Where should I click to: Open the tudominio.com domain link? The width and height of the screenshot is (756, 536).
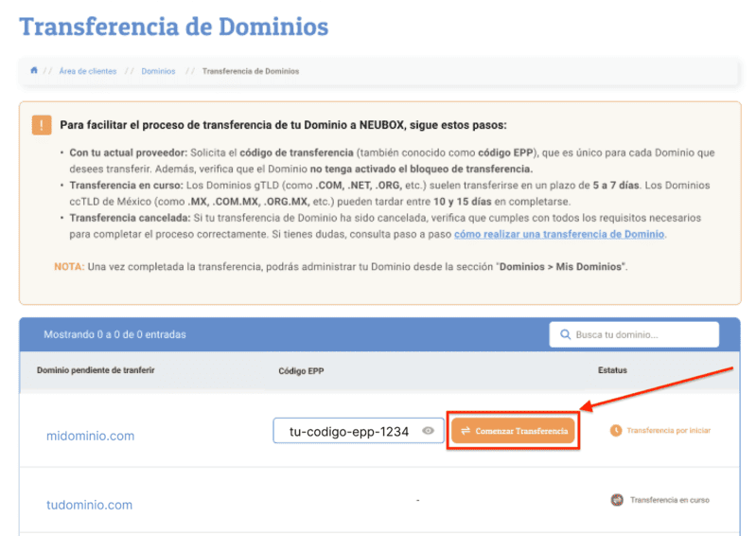pos(89,505)
